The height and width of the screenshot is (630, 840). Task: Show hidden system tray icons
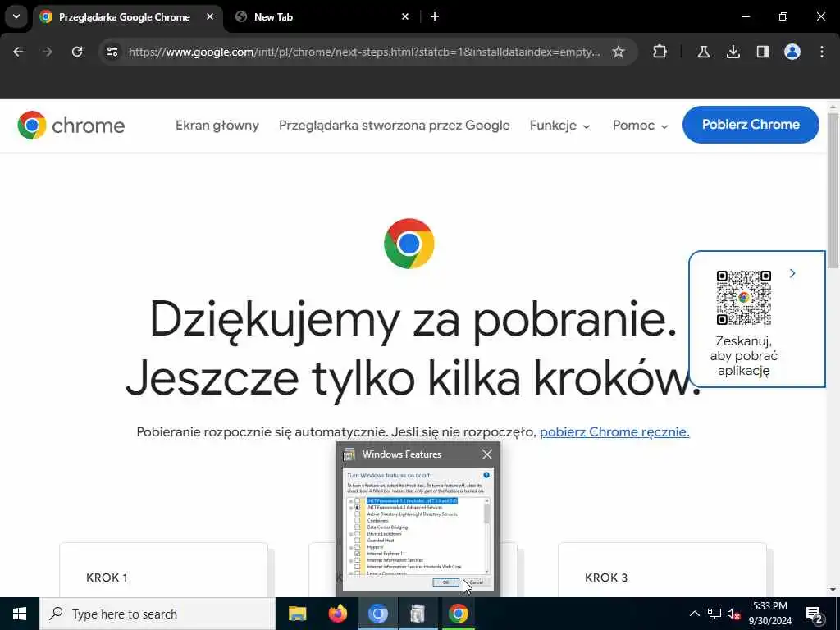tap(694, 614)
